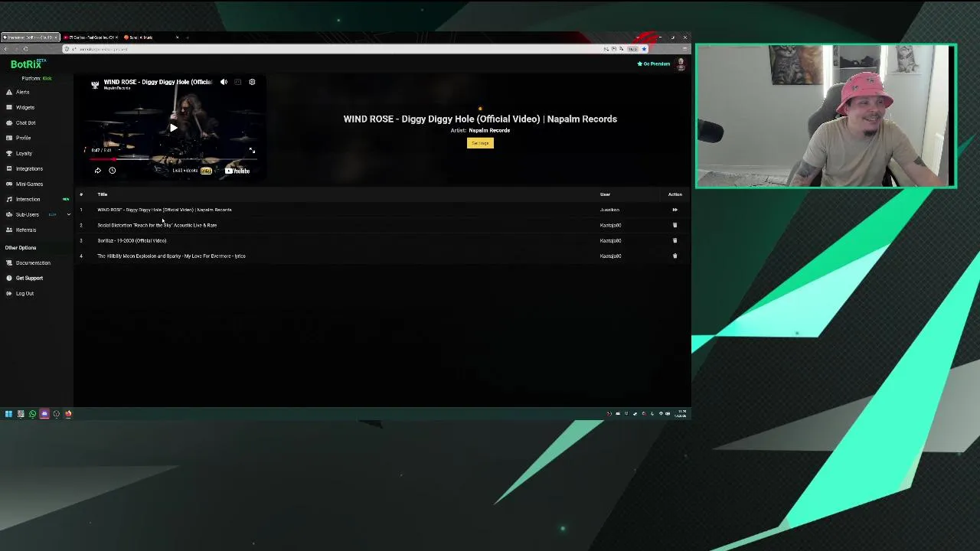Open the Interaction sidebar section
The height and width of the screenshot is (551, 980).
tap(28, 199)
